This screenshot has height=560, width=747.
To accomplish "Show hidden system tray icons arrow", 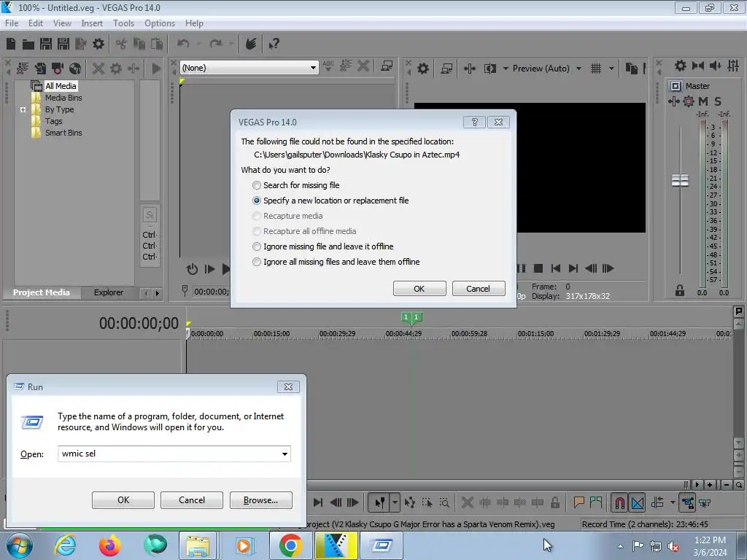I will [620, 546].
